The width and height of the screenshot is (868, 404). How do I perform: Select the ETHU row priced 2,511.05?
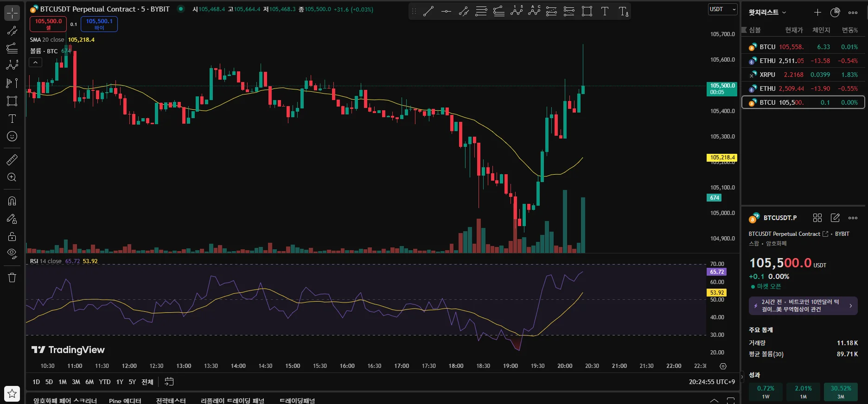click(803, 61)
